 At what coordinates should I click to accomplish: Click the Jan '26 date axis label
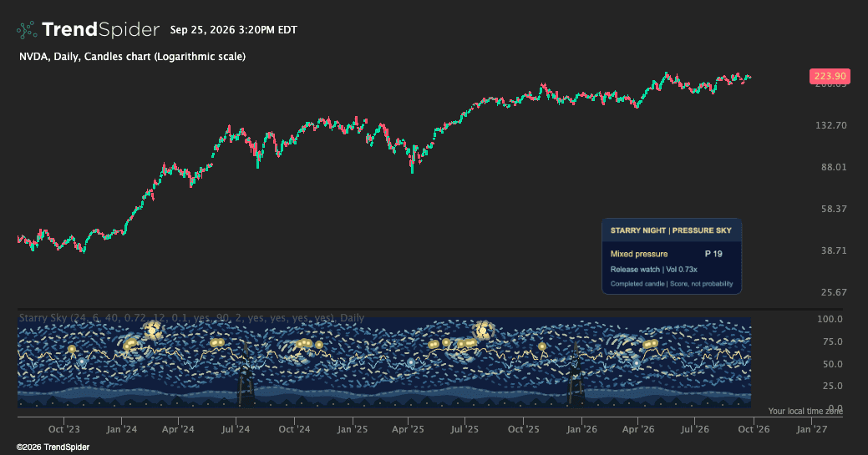coord(581,429)
